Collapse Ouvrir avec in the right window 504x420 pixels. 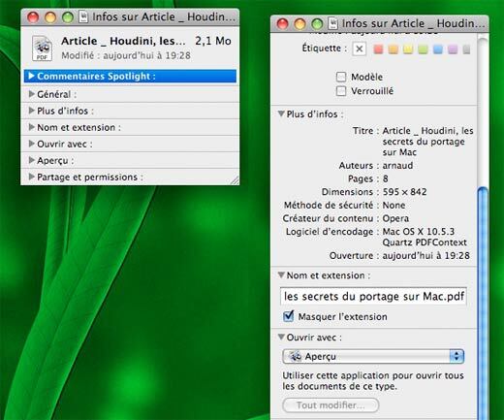pos(281,338)
